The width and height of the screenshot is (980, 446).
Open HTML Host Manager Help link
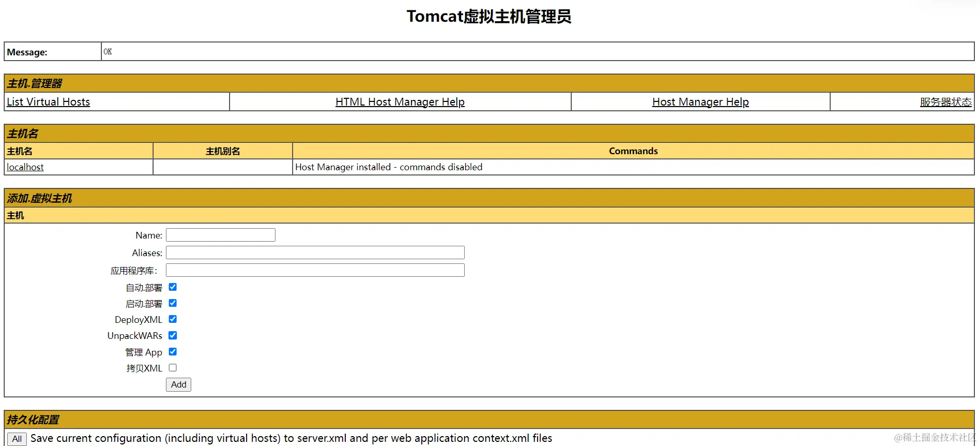400,102
